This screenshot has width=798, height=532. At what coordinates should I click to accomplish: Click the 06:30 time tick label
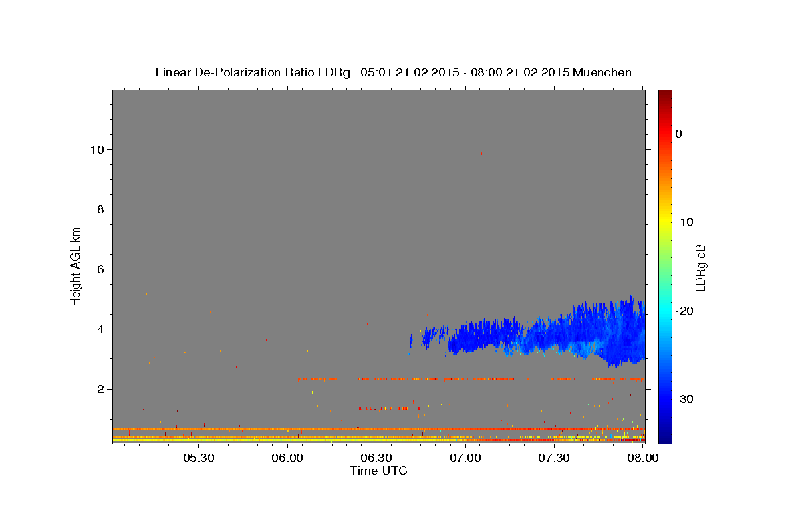[376, 458]
